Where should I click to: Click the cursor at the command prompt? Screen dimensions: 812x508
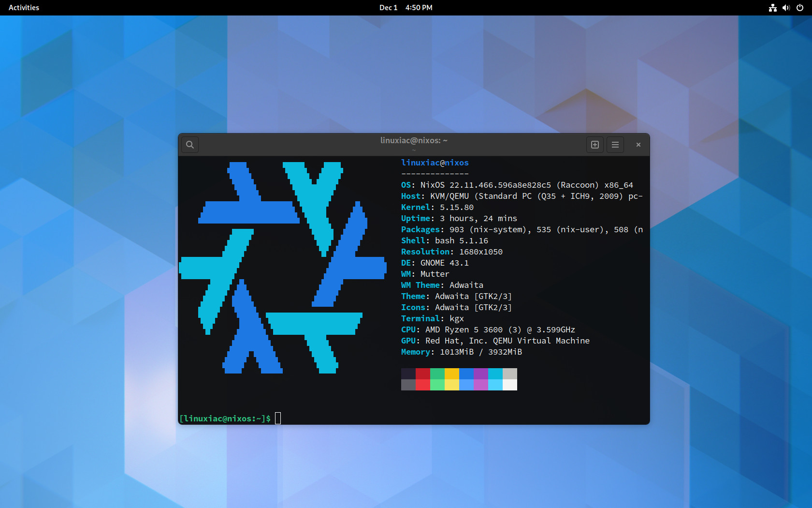278,418
